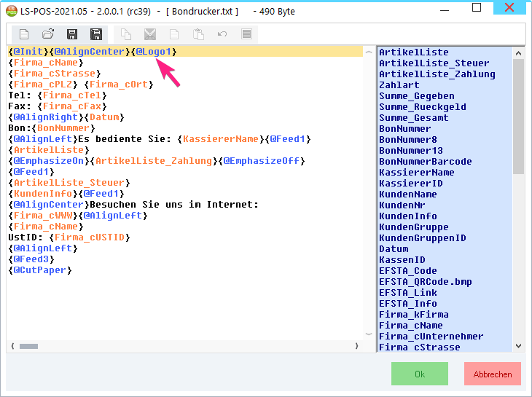Click the editor vertical scroll up arrow
Image resolution: width=532 pixels, height=397 pixels.
pos(369,52)
